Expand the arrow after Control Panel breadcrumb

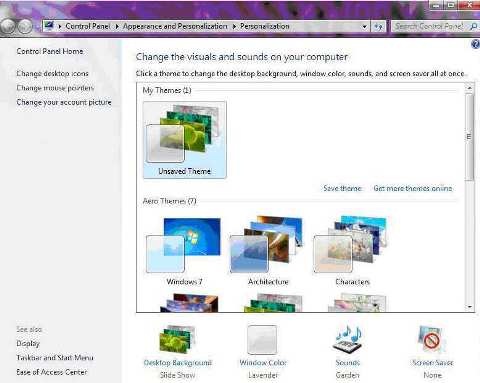click(117, 26)
